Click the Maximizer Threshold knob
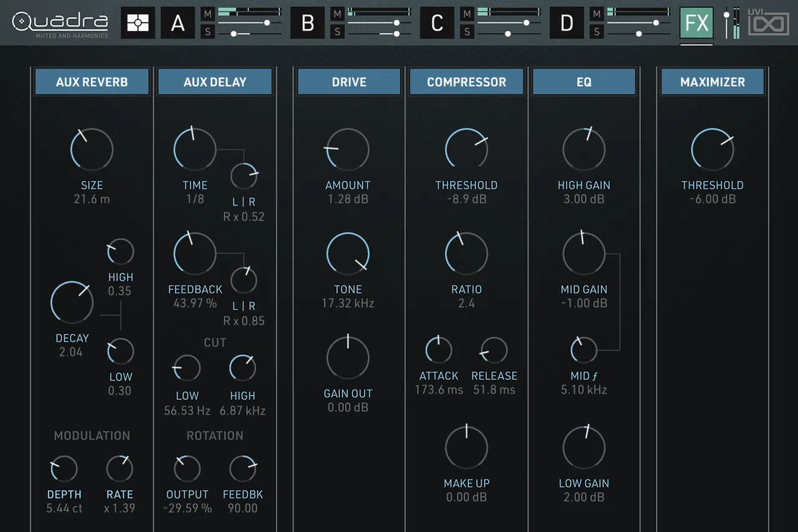The width and height of the screenshot is (798, 532). 712,150
